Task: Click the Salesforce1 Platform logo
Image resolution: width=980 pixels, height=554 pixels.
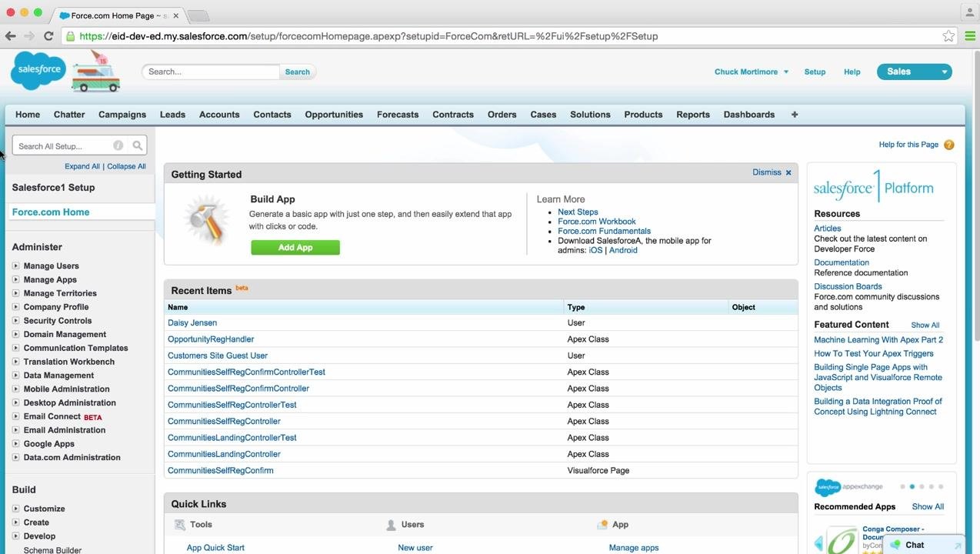Action: click(874, 186)
